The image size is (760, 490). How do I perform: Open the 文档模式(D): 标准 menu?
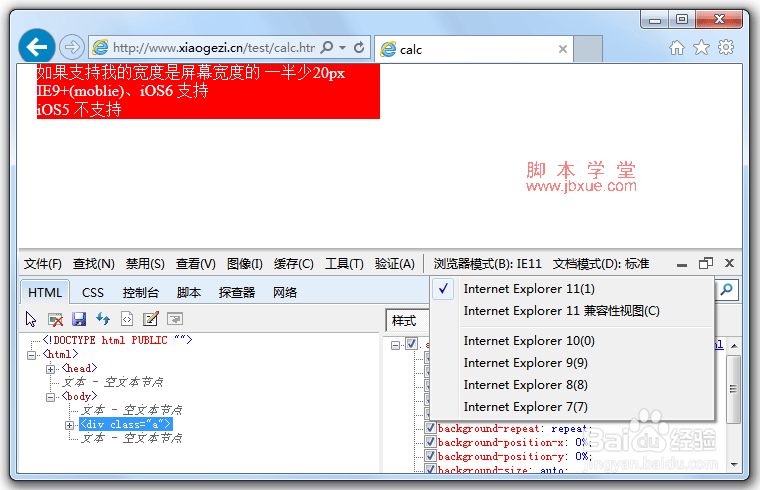(x=601, y=264)
